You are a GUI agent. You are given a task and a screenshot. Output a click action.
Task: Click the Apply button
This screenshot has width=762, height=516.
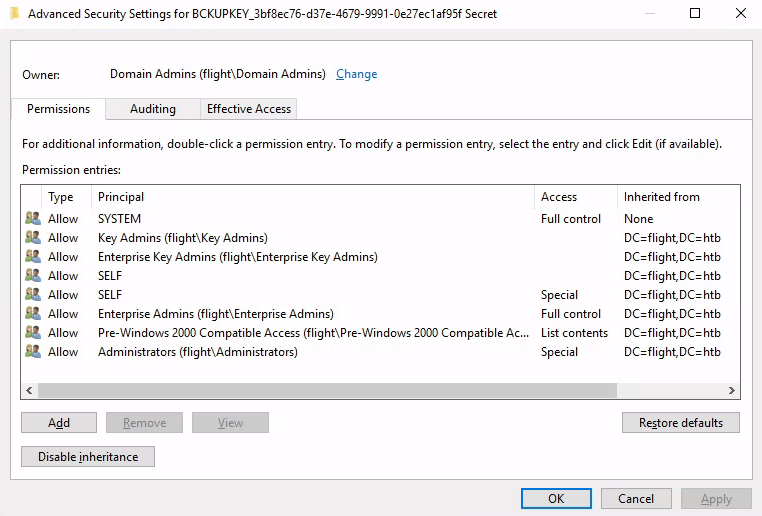716,499
